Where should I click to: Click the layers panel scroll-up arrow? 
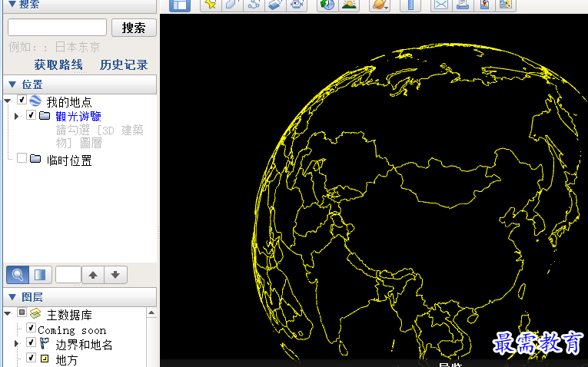pos(151,312)
